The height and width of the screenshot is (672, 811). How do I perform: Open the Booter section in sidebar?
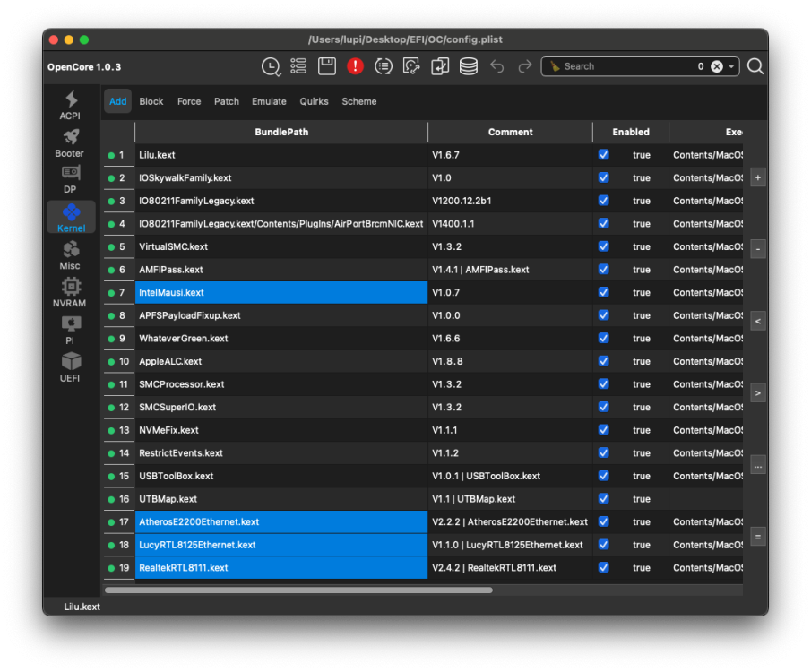(x=70, y=142)
